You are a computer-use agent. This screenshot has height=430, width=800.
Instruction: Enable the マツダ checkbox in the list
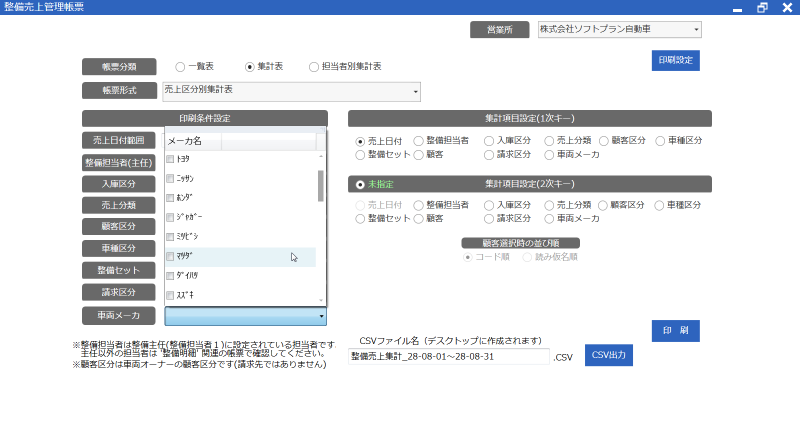click(170, 257)
